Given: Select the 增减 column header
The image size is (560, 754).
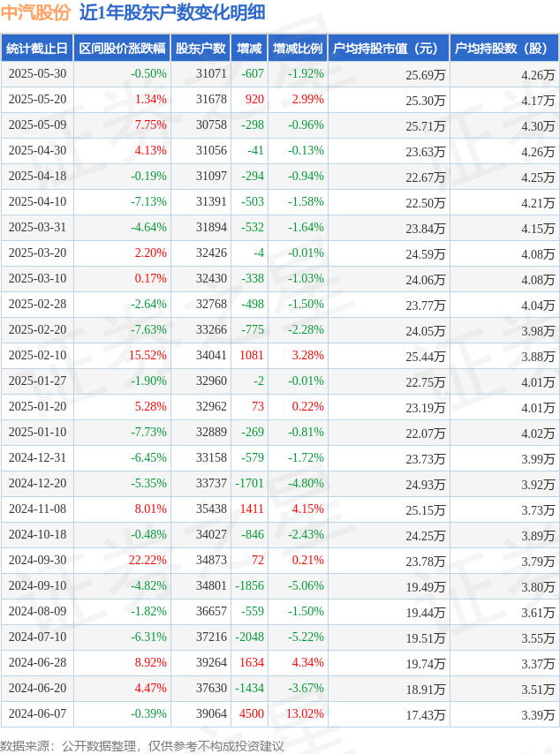Looking at the screenshot, I should (x=249, y=48).
